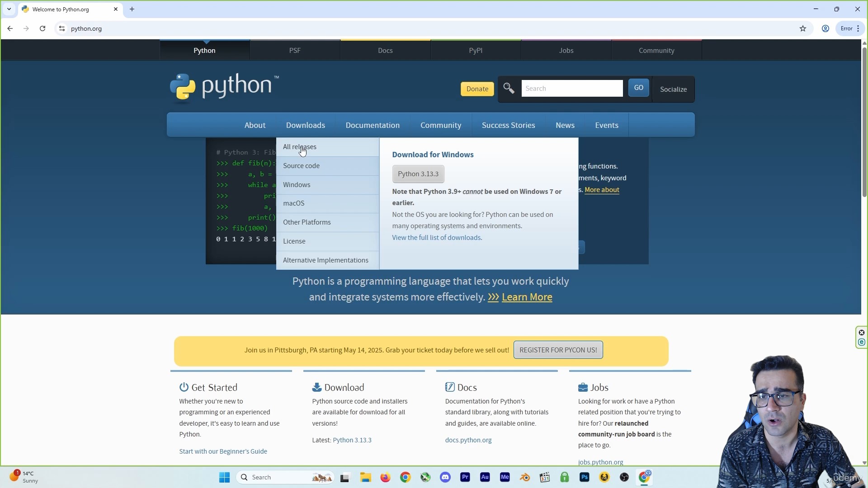Open the weather widget showing 14°C Sunny
This screenshot has height=488, width=868.
point(24,477)
